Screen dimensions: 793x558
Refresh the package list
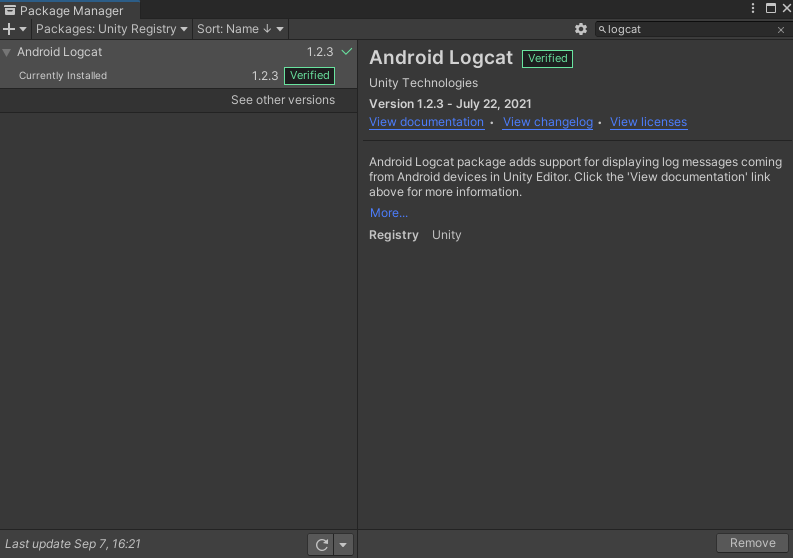coord(321,544)
